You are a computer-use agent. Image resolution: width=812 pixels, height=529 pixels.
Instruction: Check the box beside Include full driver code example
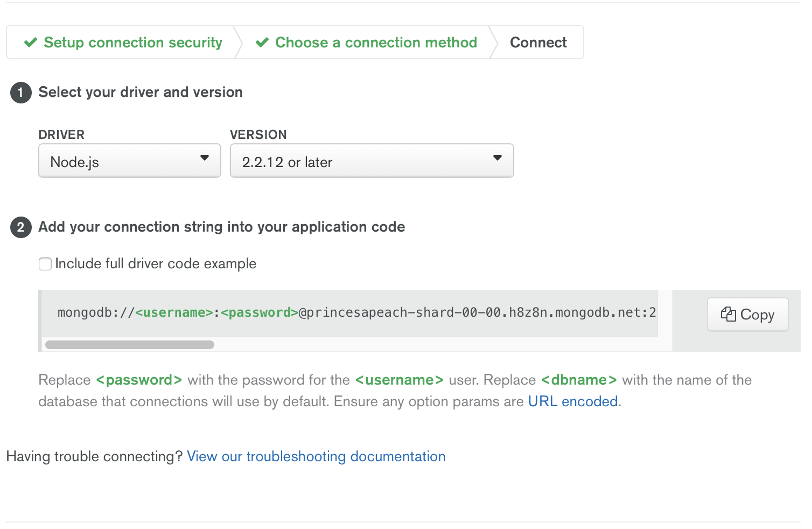coord(45,264)
